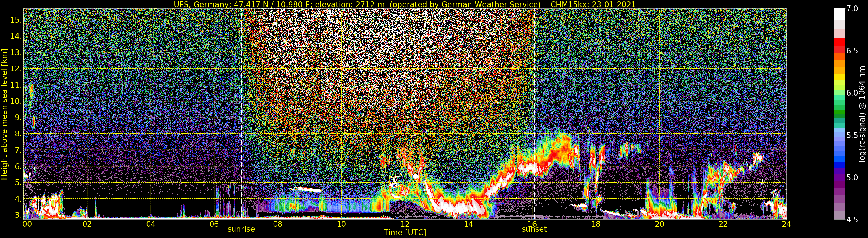Click the '5.5' colorbar value
This screenshot has height=238, width=868.
click(852, 135)
